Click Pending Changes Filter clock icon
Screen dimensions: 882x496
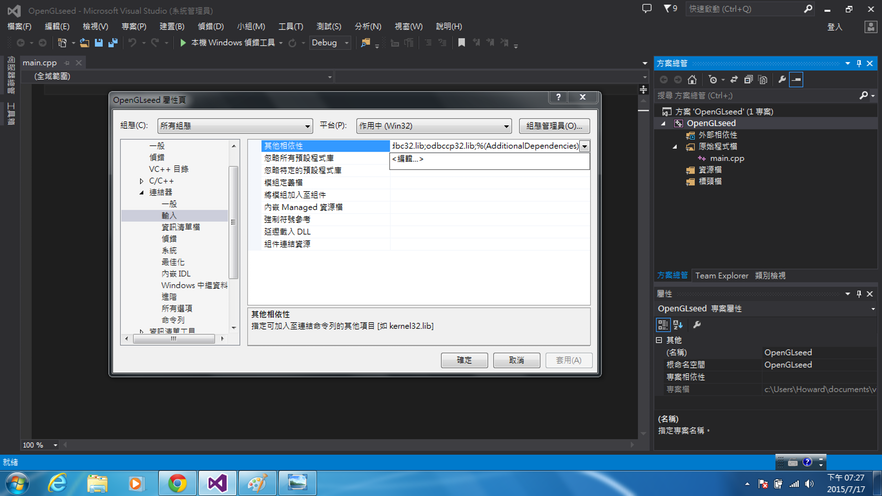[713, 80]
